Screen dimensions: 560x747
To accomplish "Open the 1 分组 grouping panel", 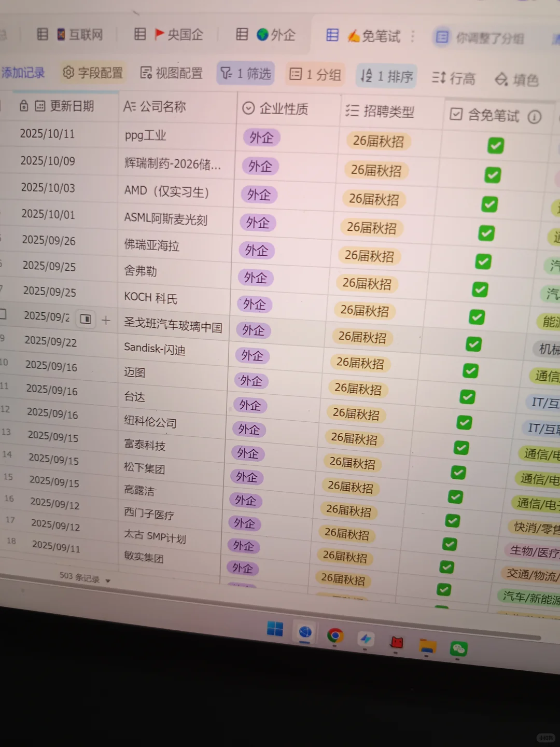I will pos(315,75).
